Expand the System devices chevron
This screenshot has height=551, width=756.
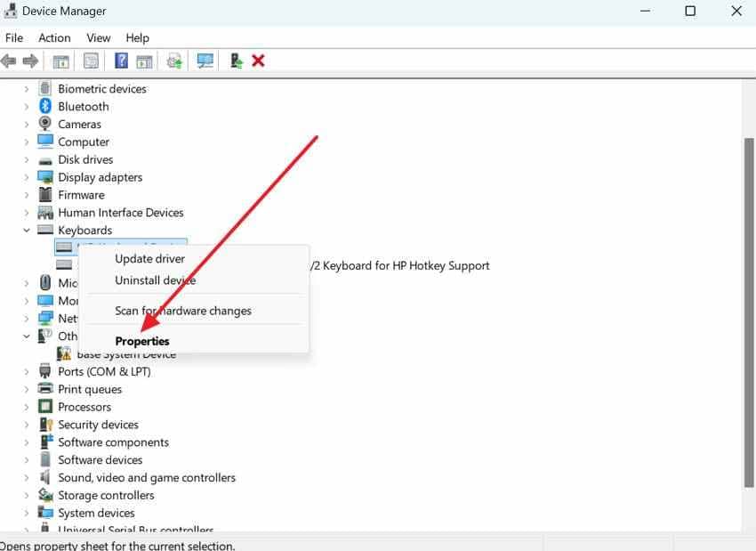pyautogui.click(x=27, y=513)
